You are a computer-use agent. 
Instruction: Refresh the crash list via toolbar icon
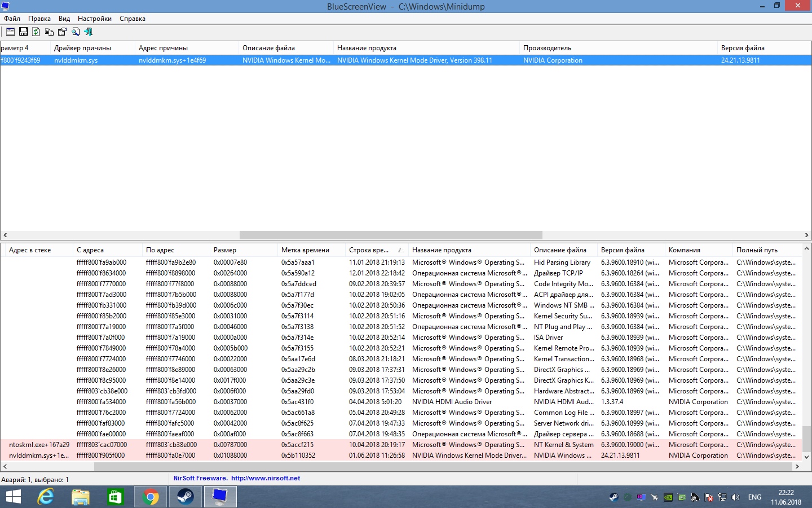[36, 32]
